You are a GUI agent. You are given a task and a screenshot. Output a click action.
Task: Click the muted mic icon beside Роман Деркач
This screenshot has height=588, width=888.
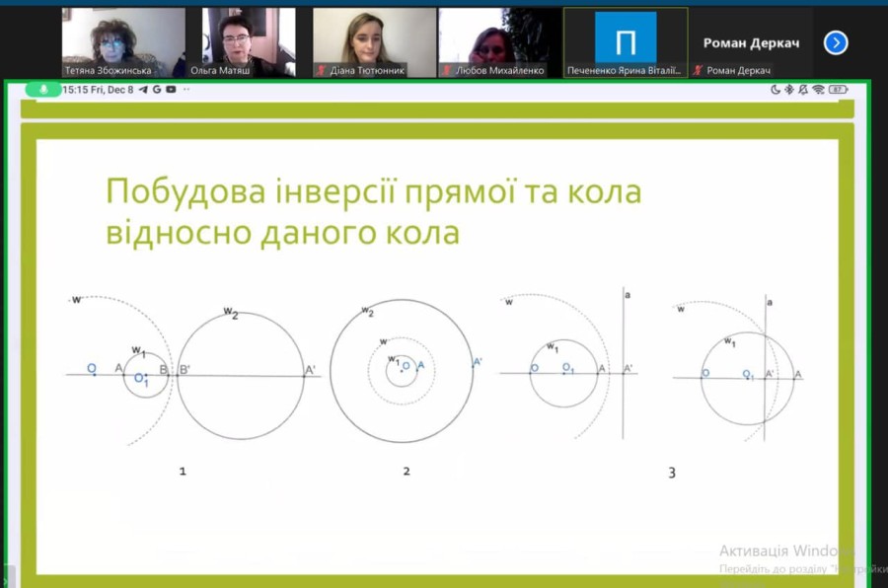[x=698, y=70]
